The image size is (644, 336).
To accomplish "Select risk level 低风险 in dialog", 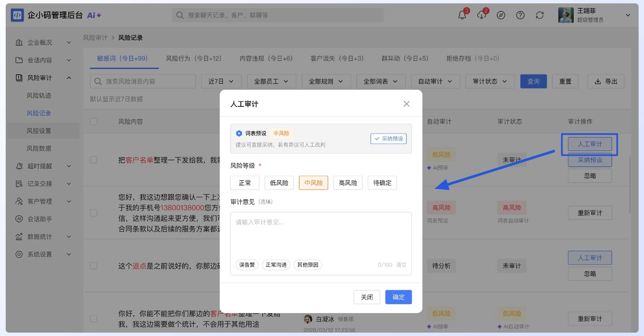I will coord(279,183).
